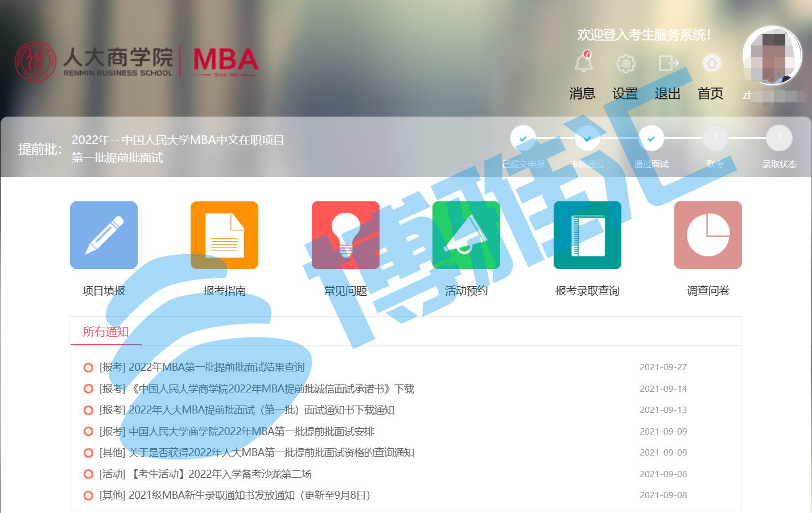Click the 消息 text label
The image size is (812, 513).
click(582, 93)
